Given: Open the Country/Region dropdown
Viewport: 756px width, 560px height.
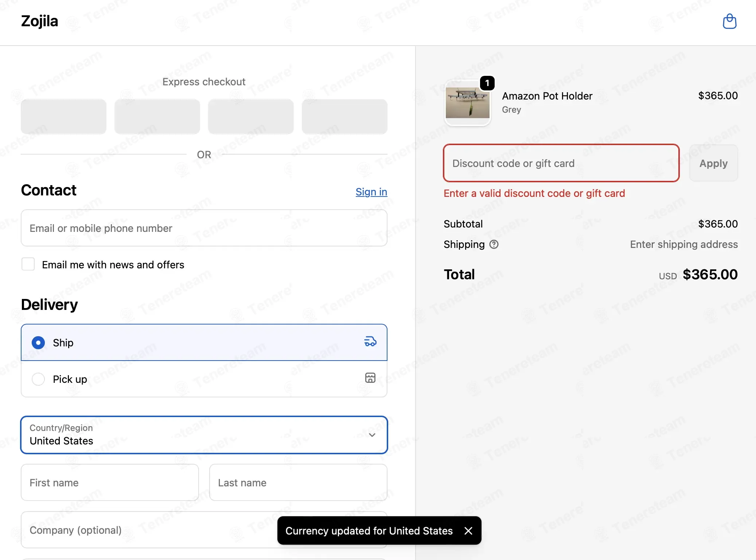Looking at the screenshot, I should 204,435.
